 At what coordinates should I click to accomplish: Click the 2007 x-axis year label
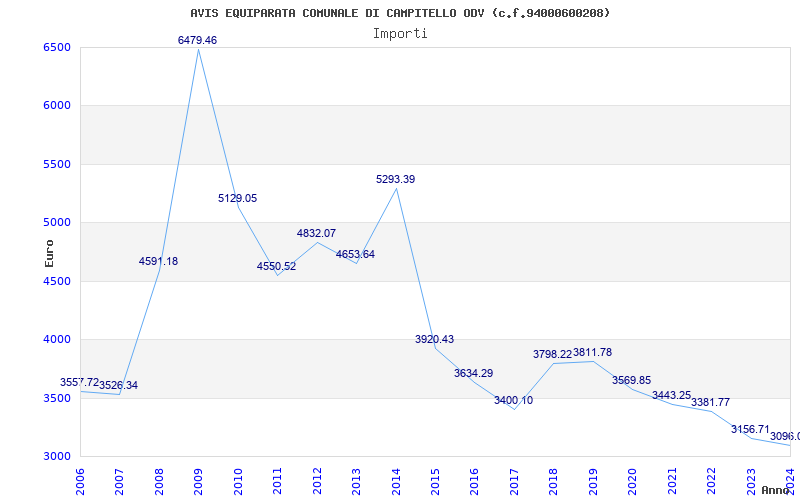point(119,482)
